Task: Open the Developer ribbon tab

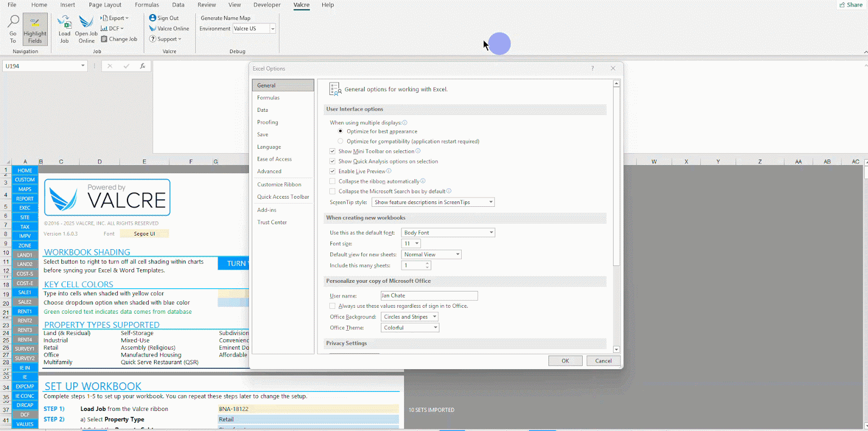Action: point(267,5)
